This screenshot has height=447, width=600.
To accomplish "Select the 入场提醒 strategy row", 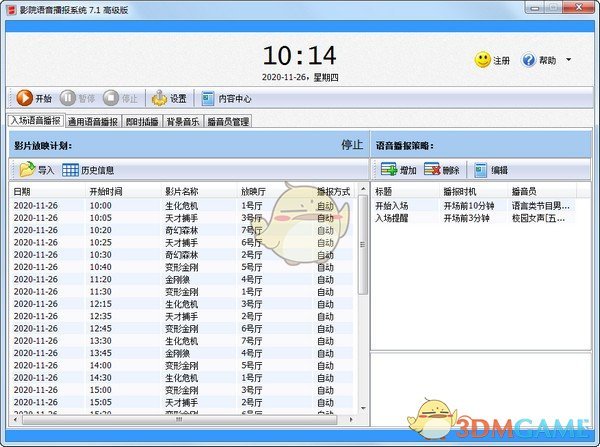I will point(474,218).
